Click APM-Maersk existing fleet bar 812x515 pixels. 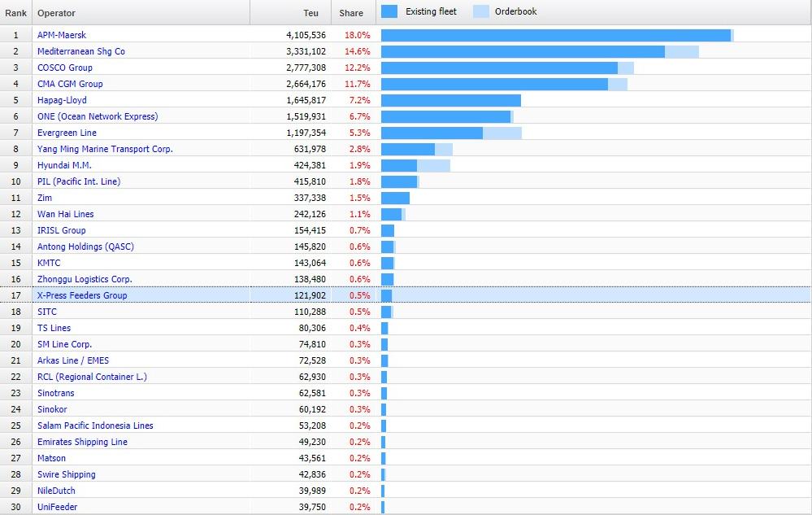[x=556, y=35]
